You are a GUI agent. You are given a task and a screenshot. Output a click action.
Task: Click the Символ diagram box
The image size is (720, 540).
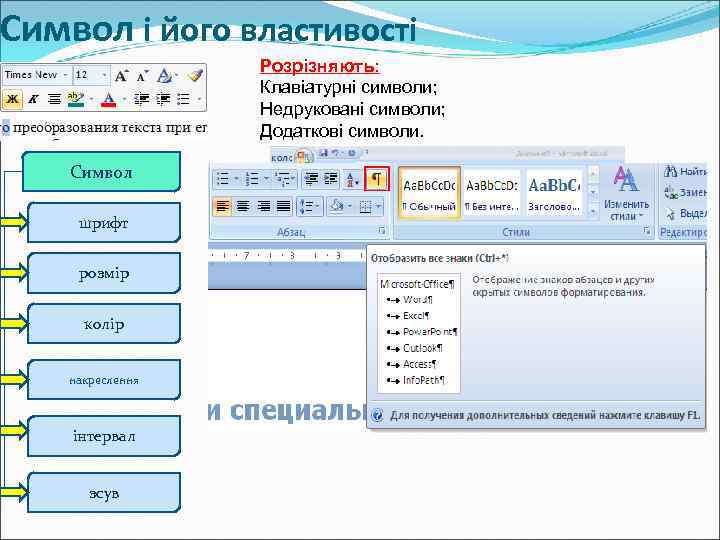coord(101,172)
